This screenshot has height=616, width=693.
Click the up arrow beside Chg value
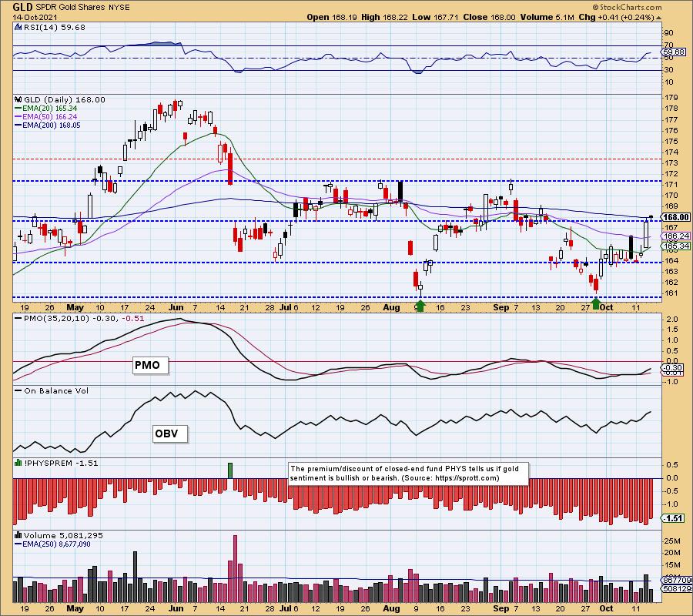click(658, 18)
